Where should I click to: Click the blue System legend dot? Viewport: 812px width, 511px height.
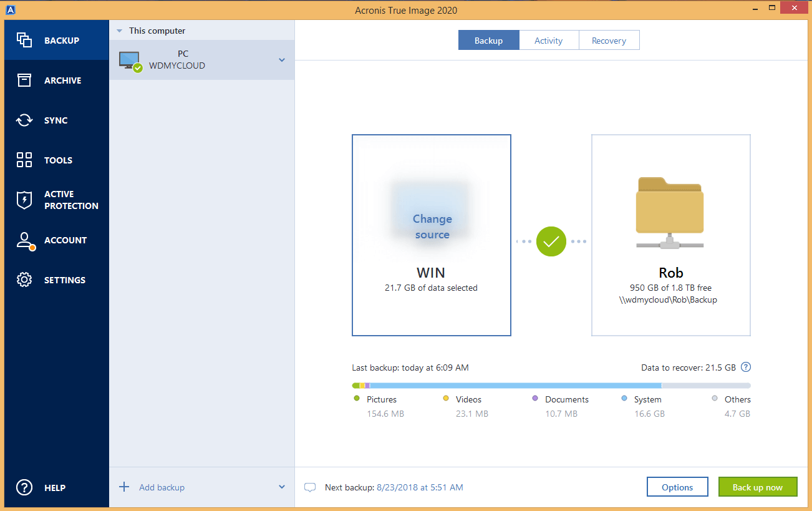tap(624, 398)
